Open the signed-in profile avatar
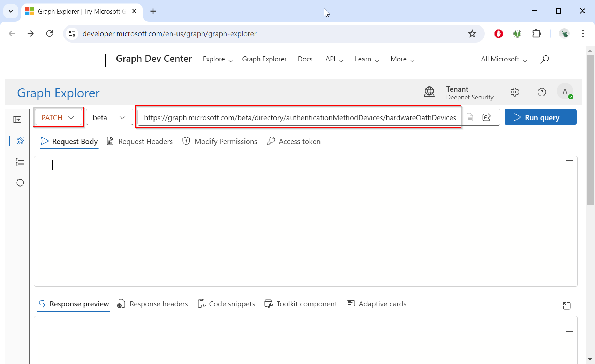 (565, 92)
